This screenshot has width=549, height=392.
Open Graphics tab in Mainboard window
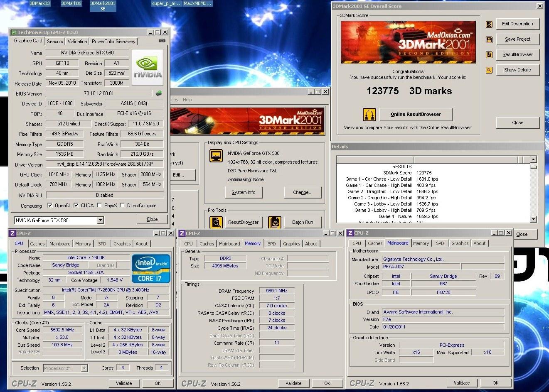[460, 243]
